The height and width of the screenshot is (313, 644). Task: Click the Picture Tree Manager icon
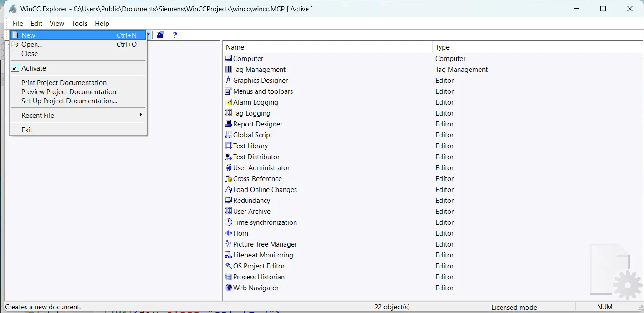(229, 244)
